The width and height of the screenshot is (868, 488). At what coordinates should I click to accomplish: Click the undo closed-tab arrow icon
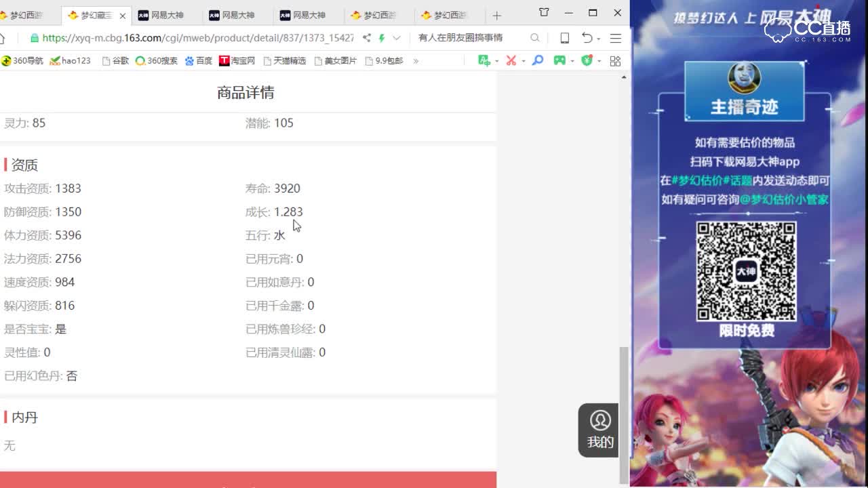pos(587,38)
